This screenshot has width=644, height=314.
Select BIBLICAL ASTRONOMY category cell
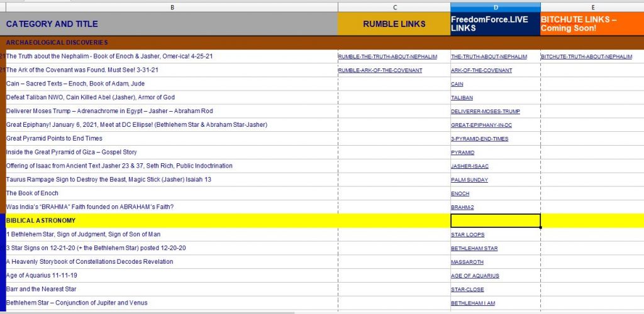click(x=172, y=220)
